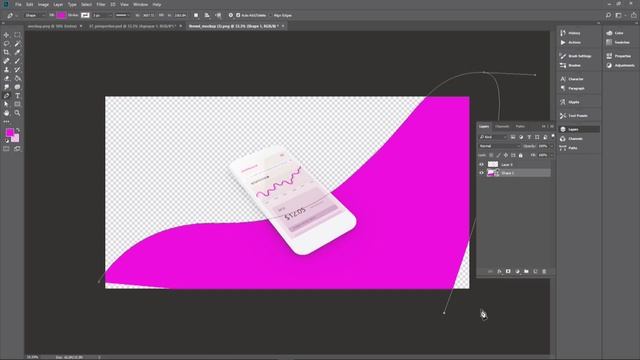The height and width of the screenshot is (360, 640).
Task: Select the Lasso tool
Action: click(7, 44)
